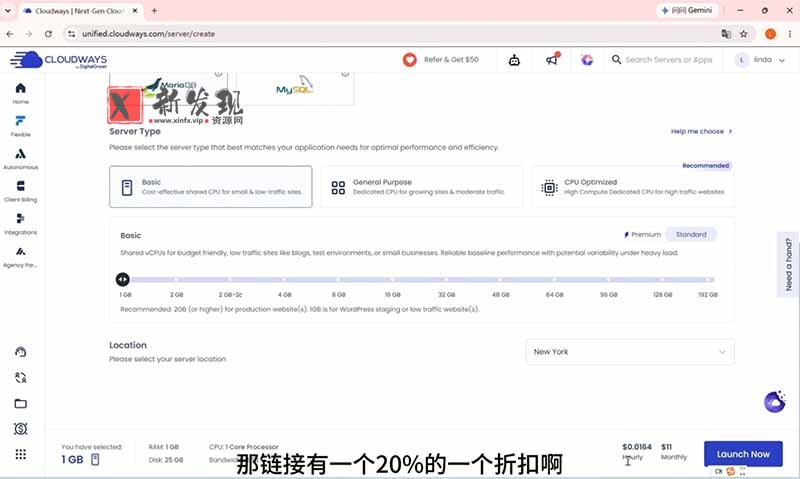Set server size slider to 4 GB
This screenshot has height=479, width=800.
(x=284, y=280)
